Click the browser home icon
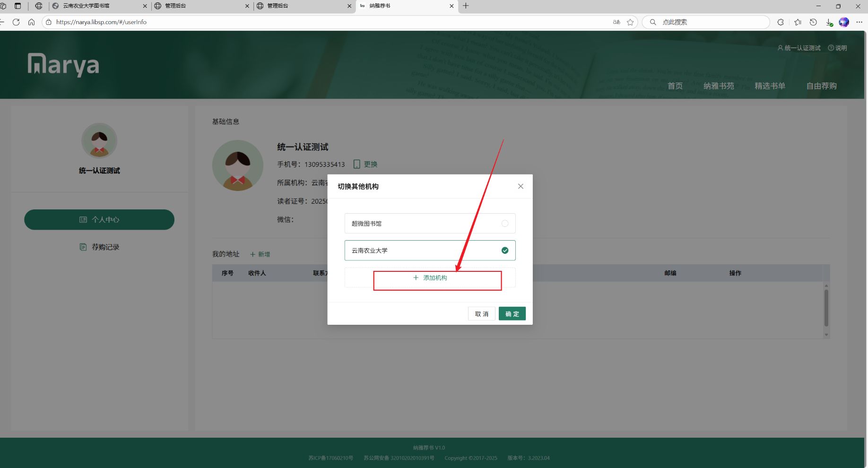 click(31, 22)
